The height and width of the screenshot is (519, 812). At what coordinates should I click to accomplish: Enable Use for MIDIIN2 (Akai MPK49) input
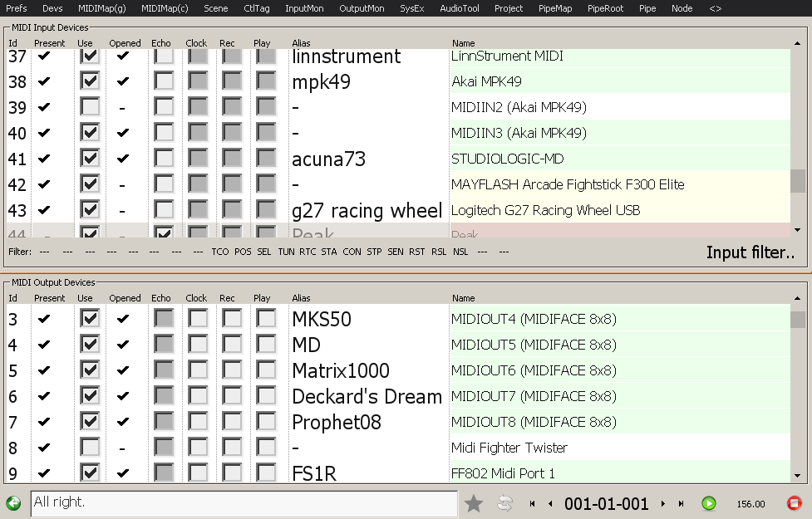click(90, 107)
